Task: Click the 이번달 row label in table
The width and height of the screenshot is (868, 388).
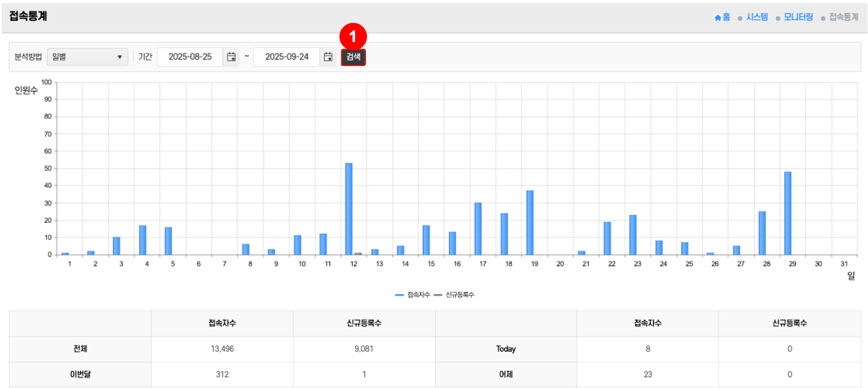Action: (x=80, y=374)
